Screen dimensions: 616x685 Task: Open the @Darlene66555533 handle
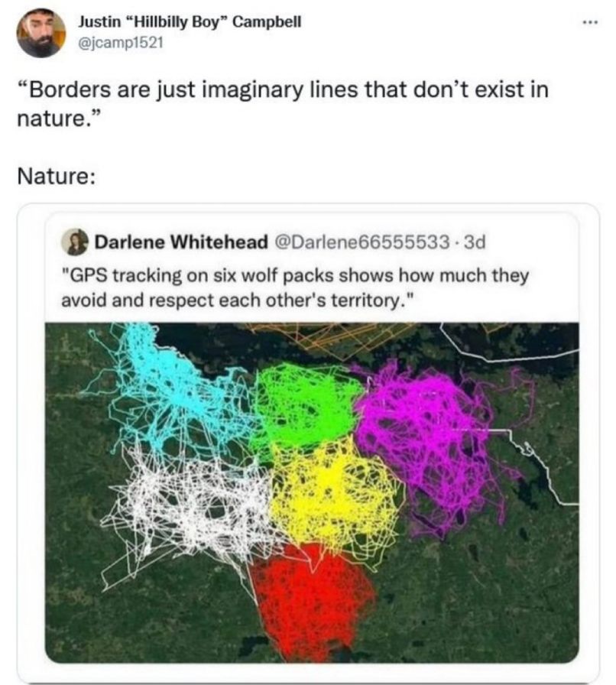361,242
